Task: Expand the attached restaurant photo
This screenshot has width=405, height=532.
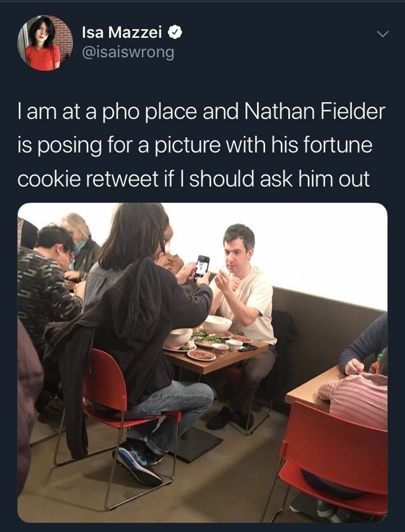Action: tap(202, 362)
